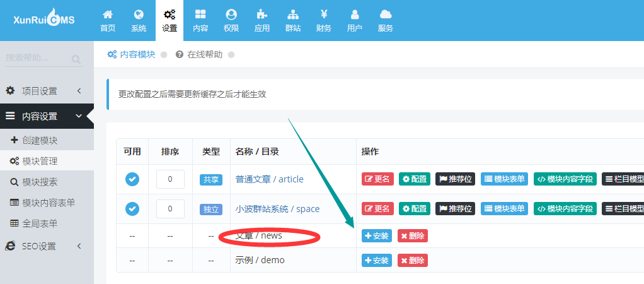Select the 内容模块 tab
Image resolution: width=644 pixels, height=284 pixels.
pyautogui.click(x=132, y=54)
